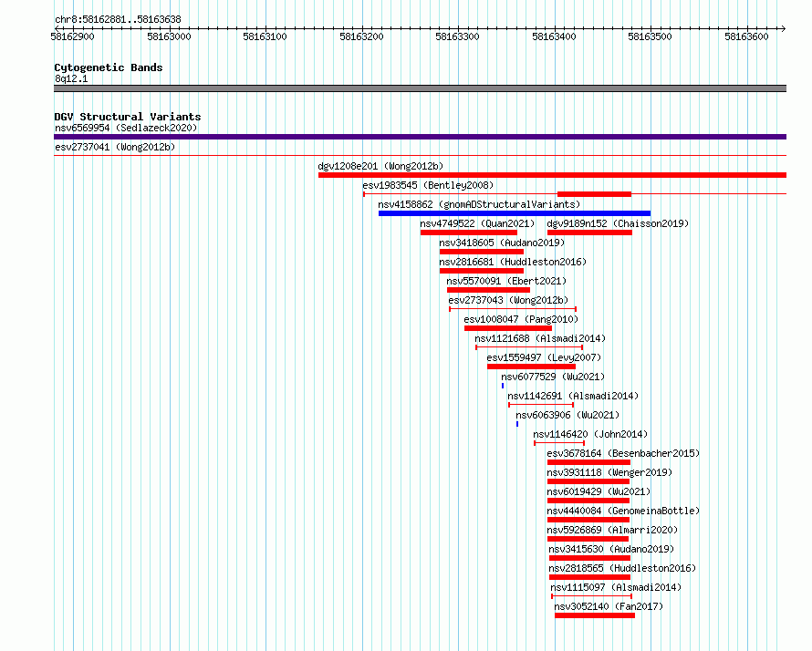The image size is (812, 651).
Task: Select the red nsv2818565 variant bar
Action: pos(589,577)
